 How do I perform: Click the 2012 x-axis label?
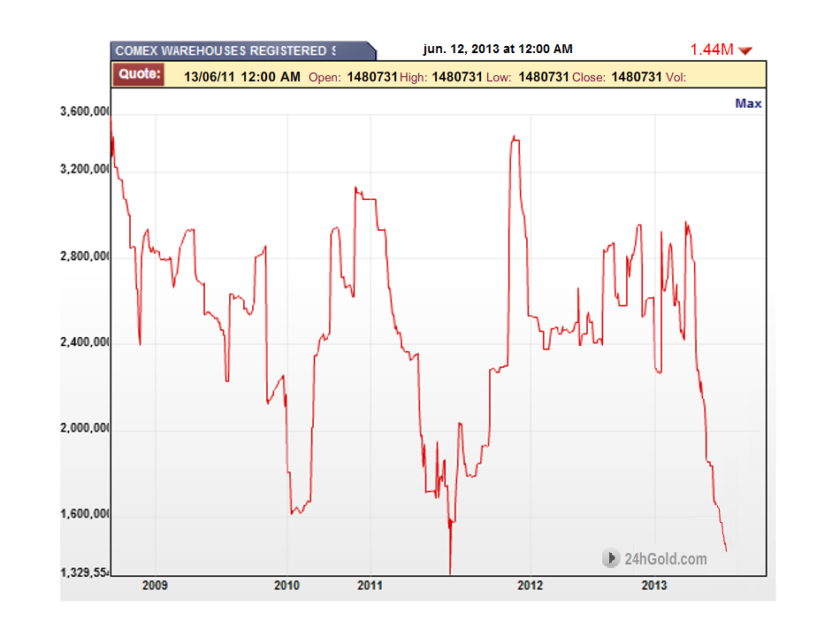(530, 585)
